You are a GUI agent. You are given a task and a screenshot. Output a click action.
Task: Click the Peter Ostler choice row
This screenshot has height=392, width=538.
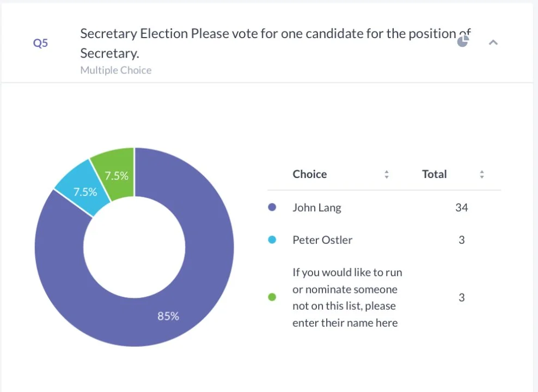coord(322,240)
